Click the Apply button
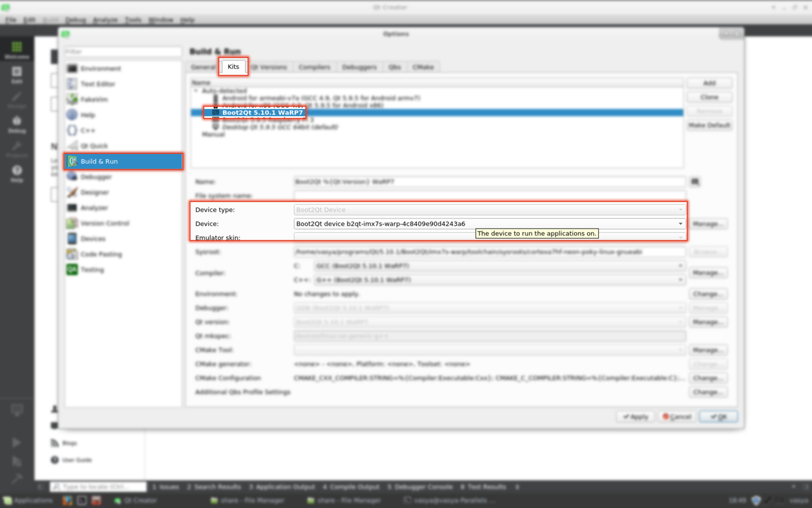The image size is (812, 508). [x=636, y=417]
